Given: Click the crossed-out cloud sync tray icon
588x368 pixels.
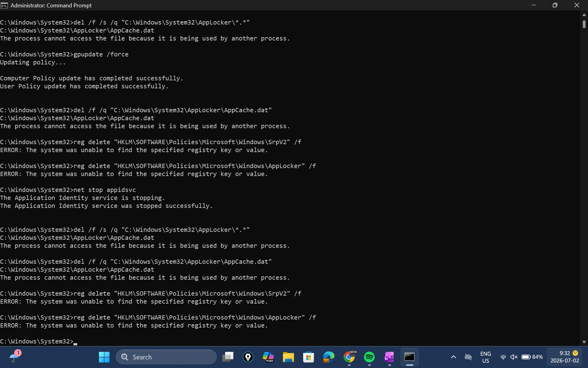Looking at the screenshot, I should (468, 357).
